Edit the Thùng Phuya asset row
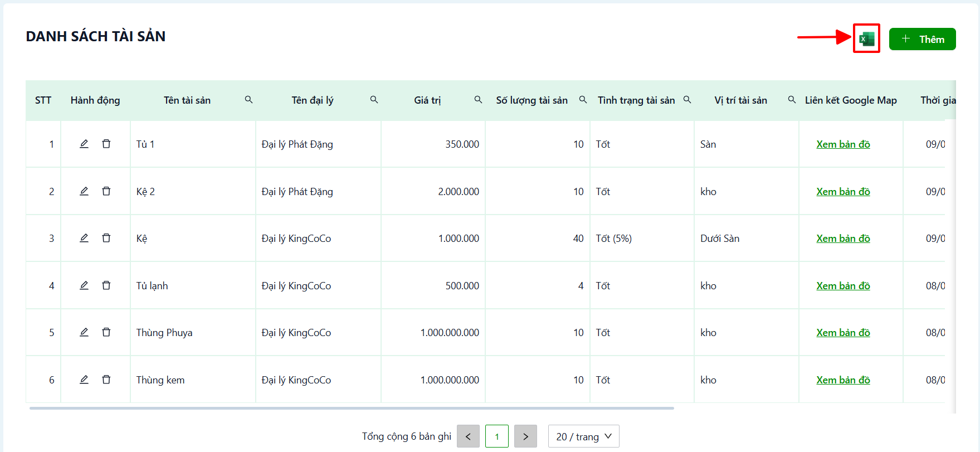Viewport: 980px width, 452px height. (84, 332)
